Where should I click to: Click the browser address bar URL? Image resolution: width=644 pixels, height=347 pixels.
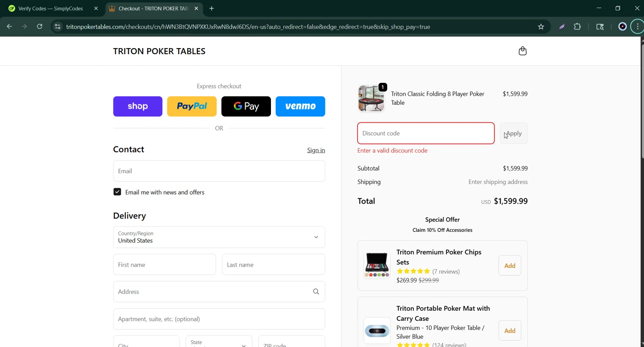coord(248,27)
